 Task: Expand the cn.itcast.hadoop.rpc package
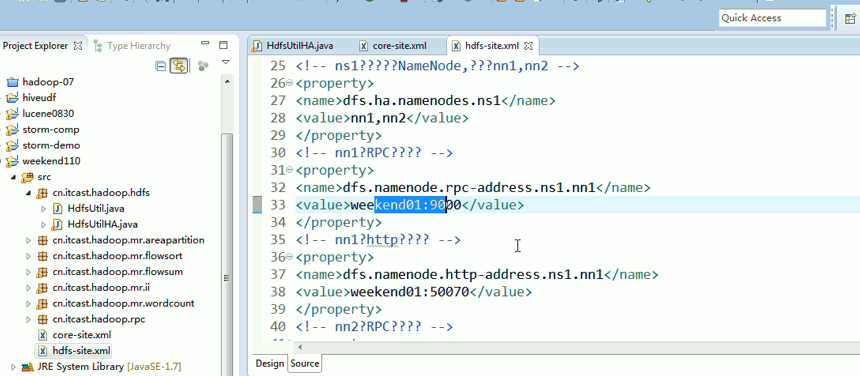29,319
